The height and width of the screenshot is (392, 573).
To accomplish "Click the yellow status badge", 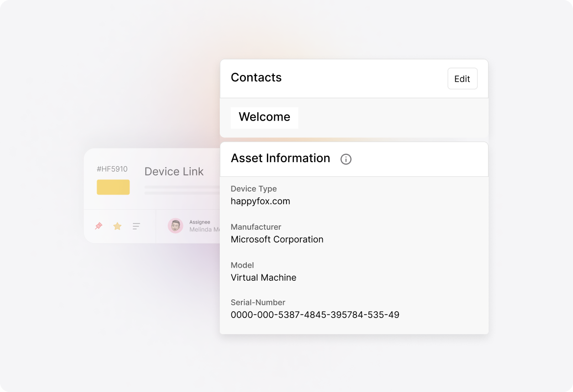I will [113, 187].
